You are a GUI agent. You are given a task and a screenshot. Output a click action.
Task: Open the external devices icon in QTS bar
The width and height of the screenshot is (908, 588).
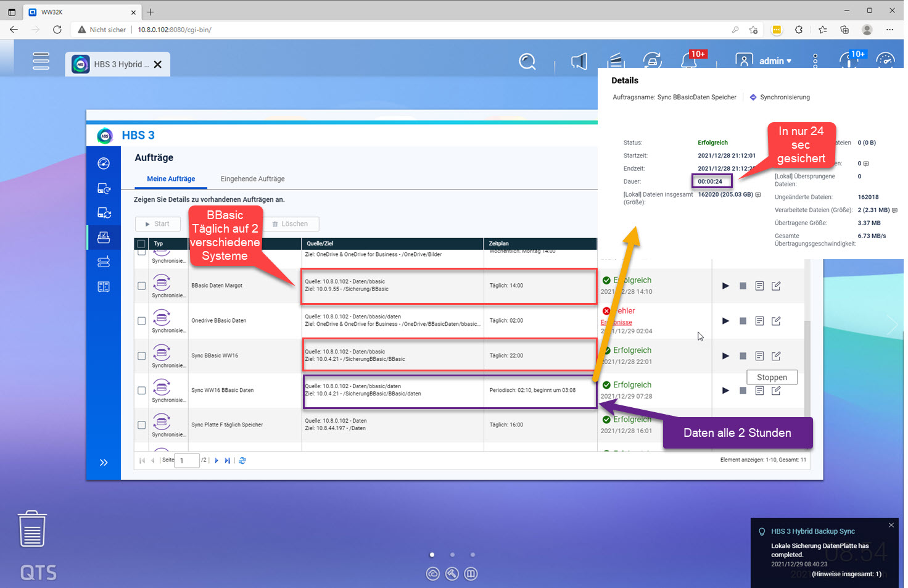point(652,60)
